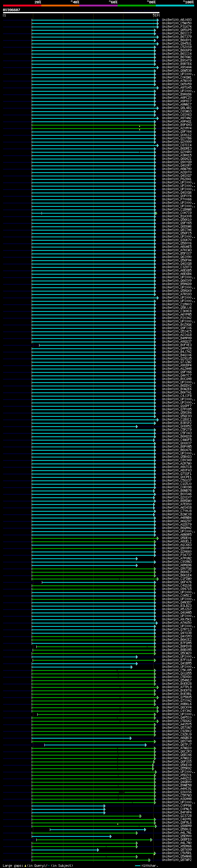Click hit label UniRef100_P34737
Image resolution: width=197 pixels, height=868 pixels.
point(177,555)
